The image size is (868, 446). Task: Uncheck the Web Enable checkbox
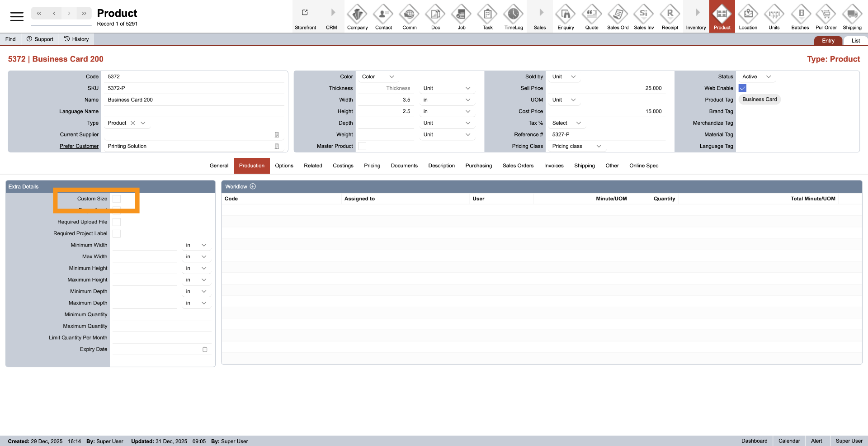tap(742, 88)
